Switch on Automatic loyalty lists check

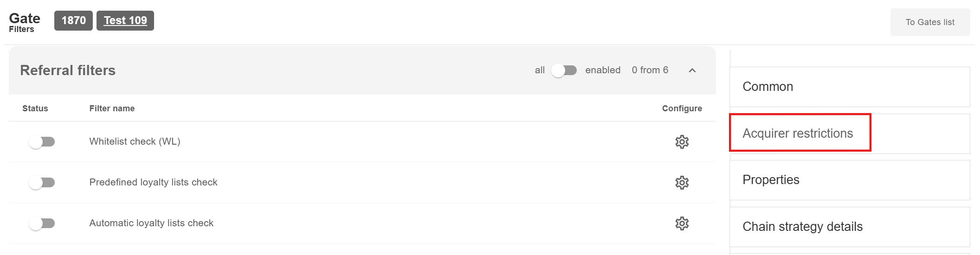42,223
